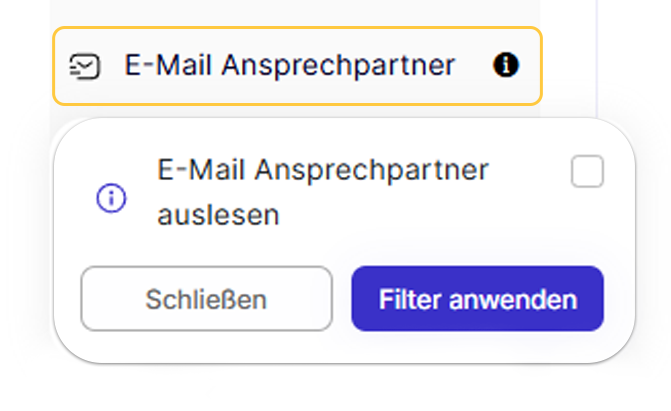Toggle checkbox right of 'E-Mail Ansprechpartner auslesen'
The image size is (671, 411).
[x=587, y=172]
